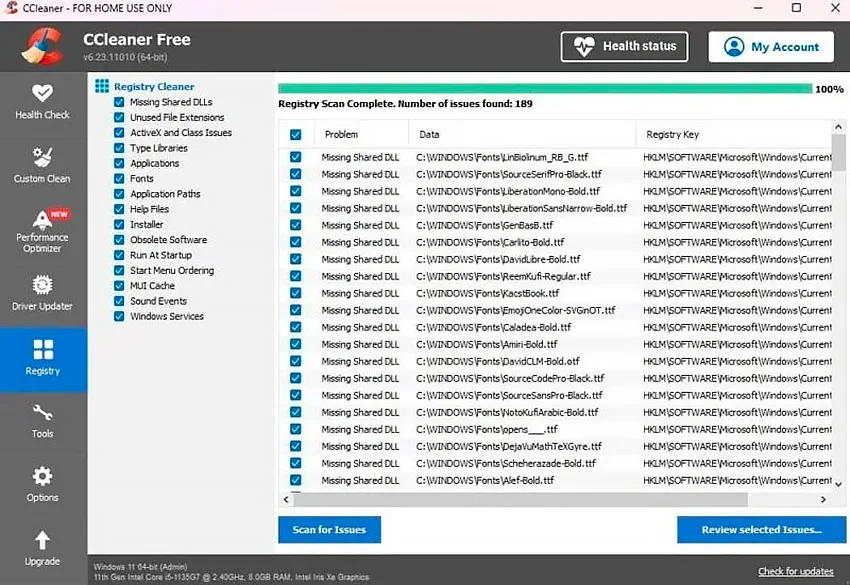This screenshot has width=850, height=585.
Task: Uncheck Help Files option
Action: pos(119,209)
